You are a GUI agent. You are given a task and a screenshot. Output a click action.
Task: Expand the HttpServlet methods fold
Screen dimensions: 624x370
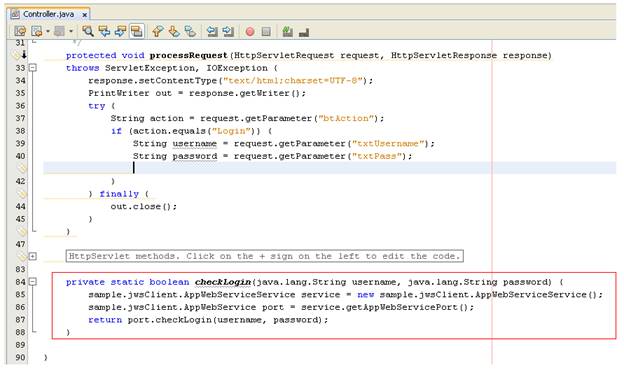point(33,256)
